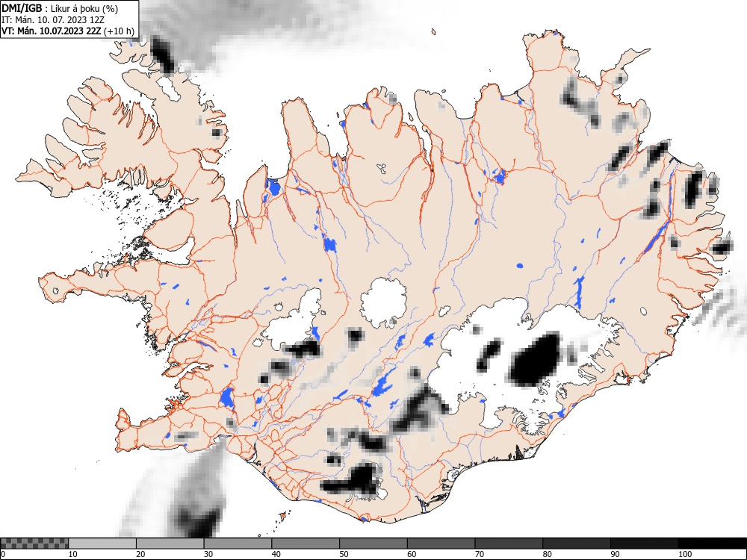Select the 10–20% light gray legend swatch
This screenshot has width=747, height=560.
[102, 544]
